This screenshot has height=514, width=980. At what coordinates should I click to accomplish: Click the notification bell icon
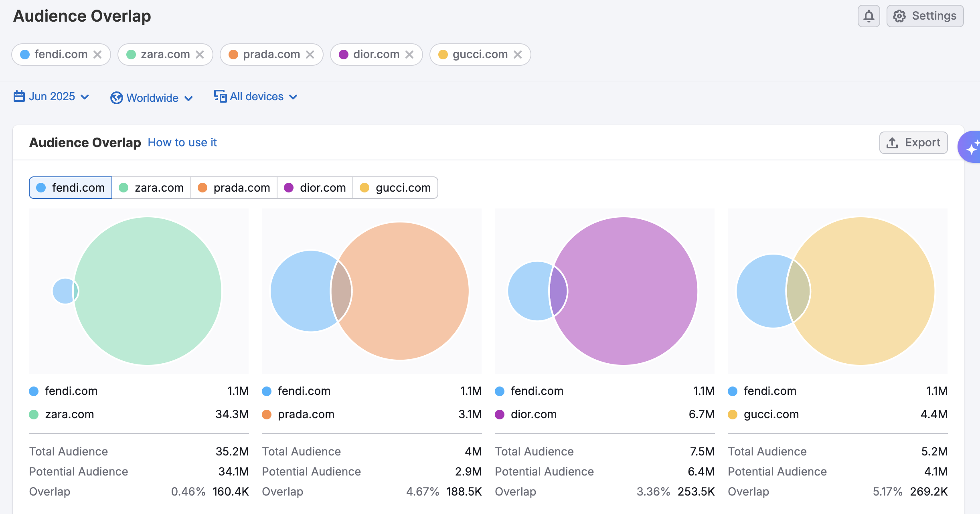point(869,16)
